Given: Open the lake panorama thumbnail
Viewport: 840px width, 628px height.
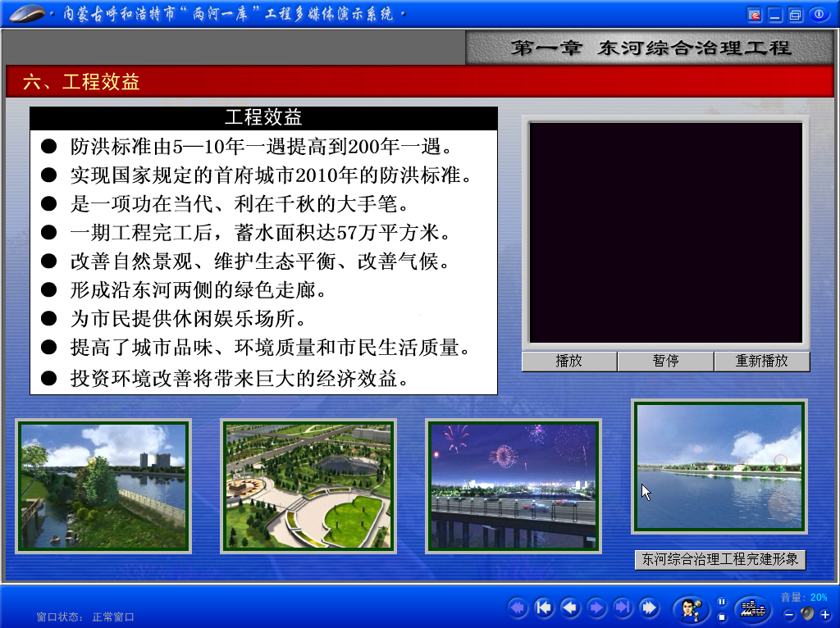Looking at the screenshot, I should (x=719, y=466).
